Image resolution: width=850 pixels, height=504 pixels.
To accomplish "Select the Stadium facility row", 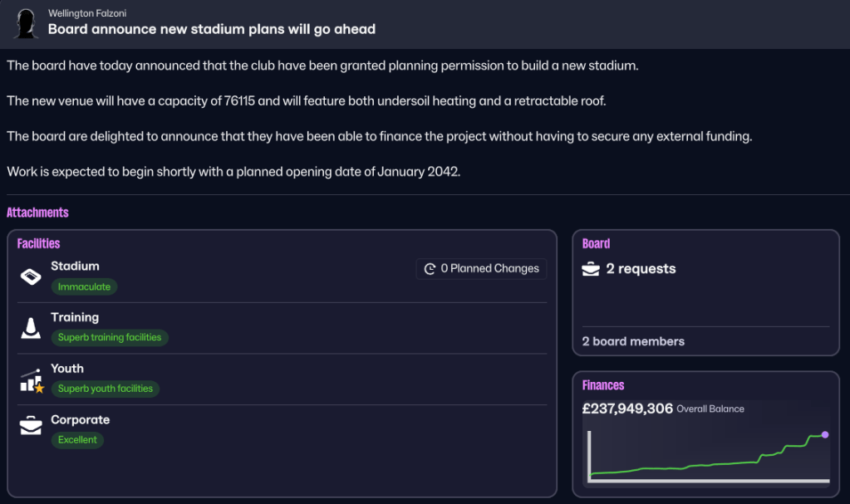I will (x=282, y=277).
